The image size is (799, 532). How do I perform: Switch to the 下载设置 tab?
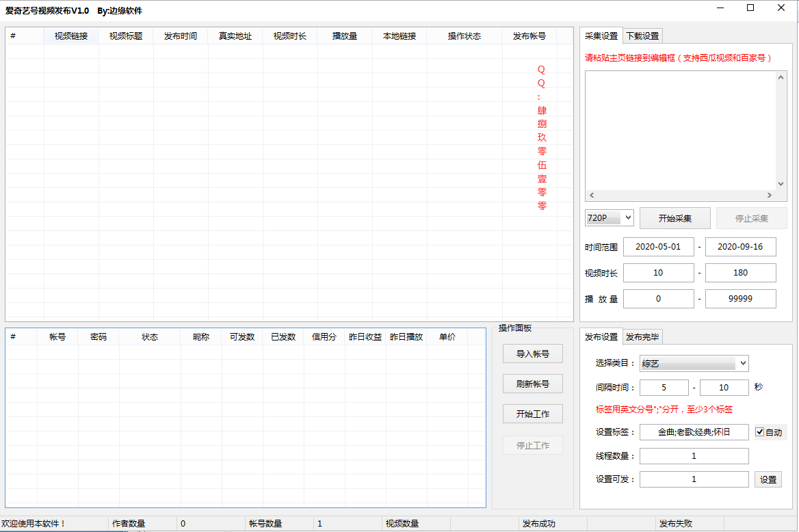pyautogui.click(x=642, y=36)
